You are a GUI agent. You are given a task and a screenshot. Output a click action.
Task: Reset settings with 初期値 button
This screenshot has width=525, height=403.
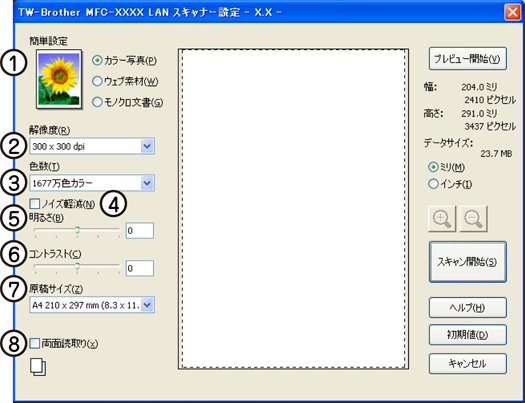(467, 335)
